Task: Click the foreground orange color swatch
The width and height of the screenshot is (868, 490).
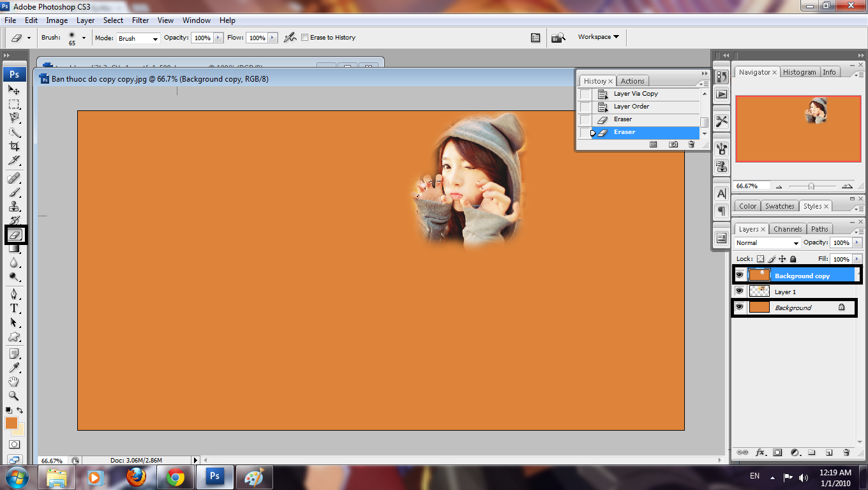Action: (x=11, y=423)
